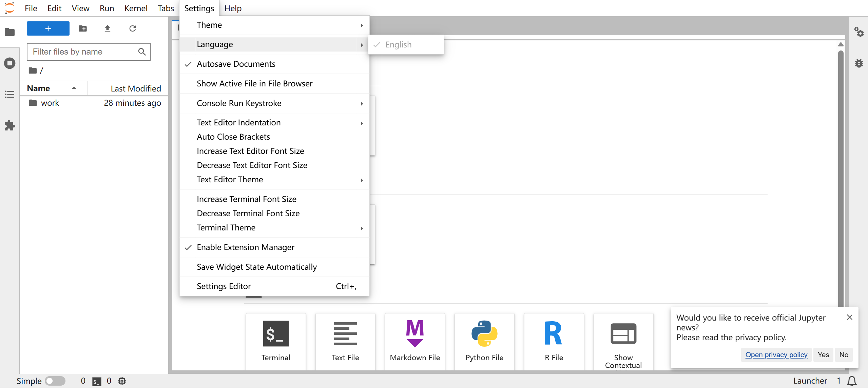
Task: Open the Debugger bug icon
Action: 859,63
